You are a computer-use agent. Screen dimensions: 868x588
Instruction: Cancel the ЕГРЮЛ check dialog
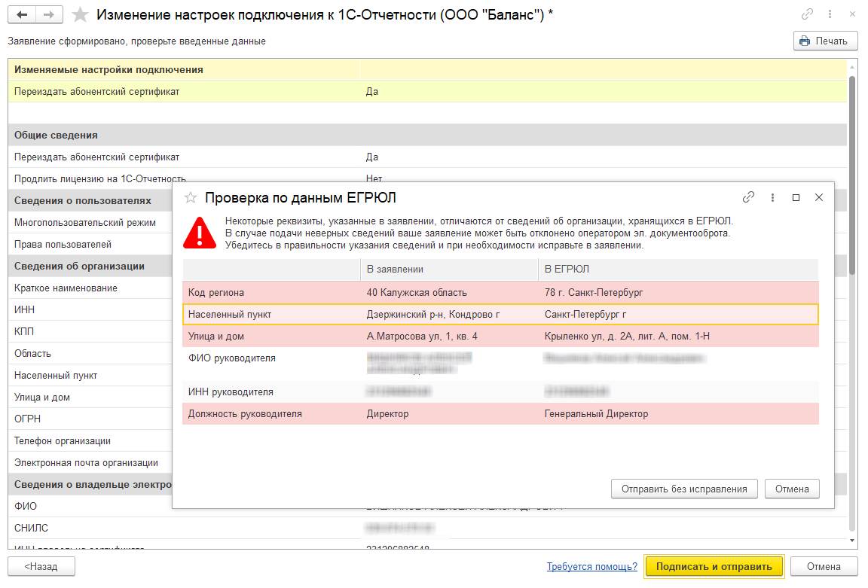coord(792,489)
